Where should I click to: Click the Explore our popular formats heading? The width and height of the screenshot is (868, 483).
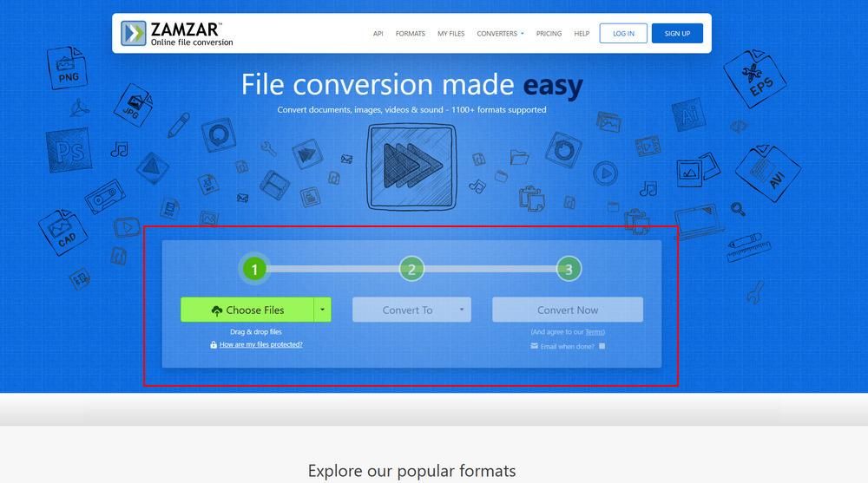click(x=411, y=471)
